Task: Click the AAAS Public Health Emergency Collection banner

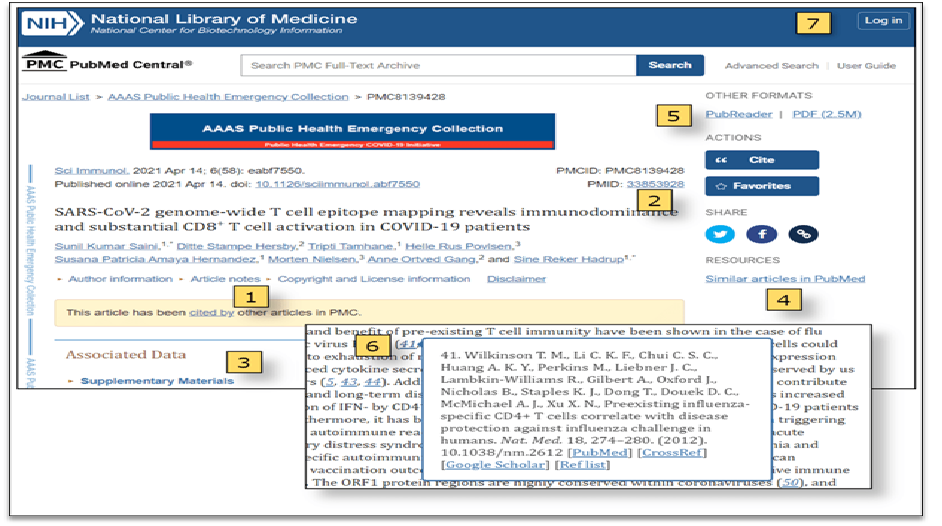Action: [x=353, y=132]
